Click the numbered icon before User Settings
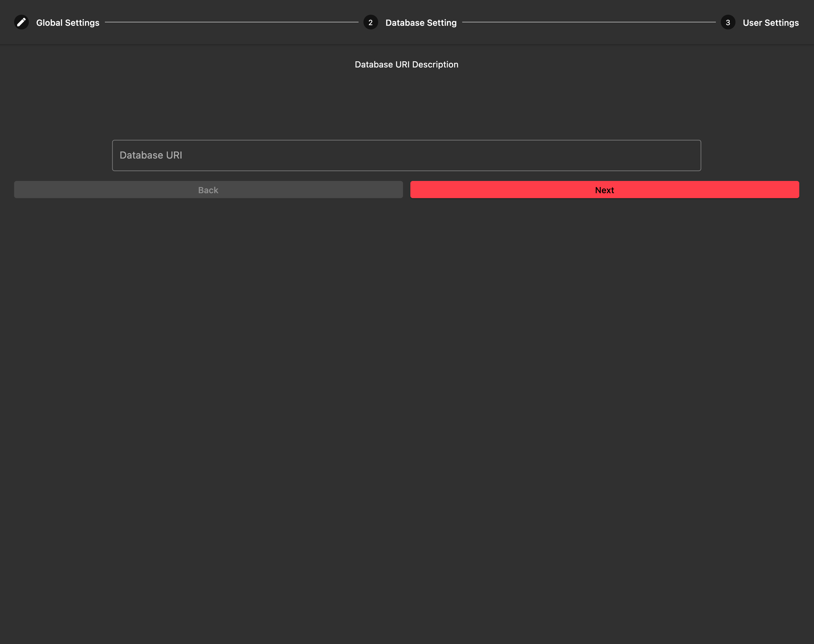The height and width of the screenshot is (644, 814). (728, 22)
